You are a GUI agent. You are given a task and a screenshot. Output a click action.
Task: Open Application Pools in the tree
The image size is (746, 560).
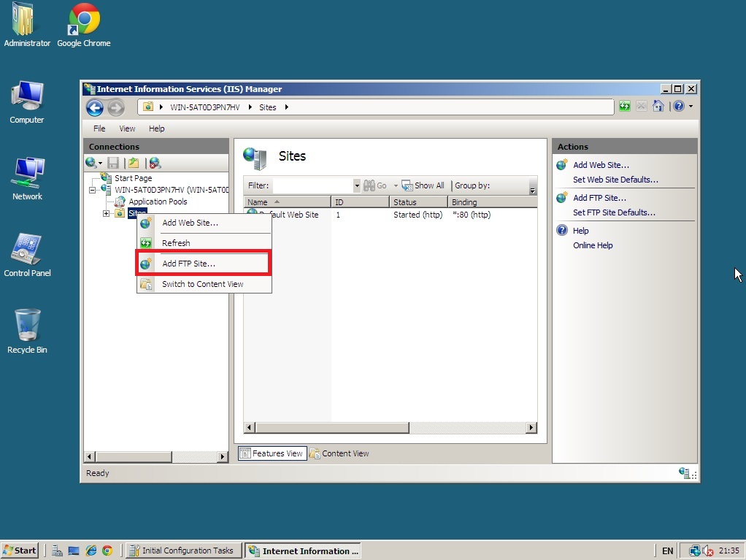(158, 202)
